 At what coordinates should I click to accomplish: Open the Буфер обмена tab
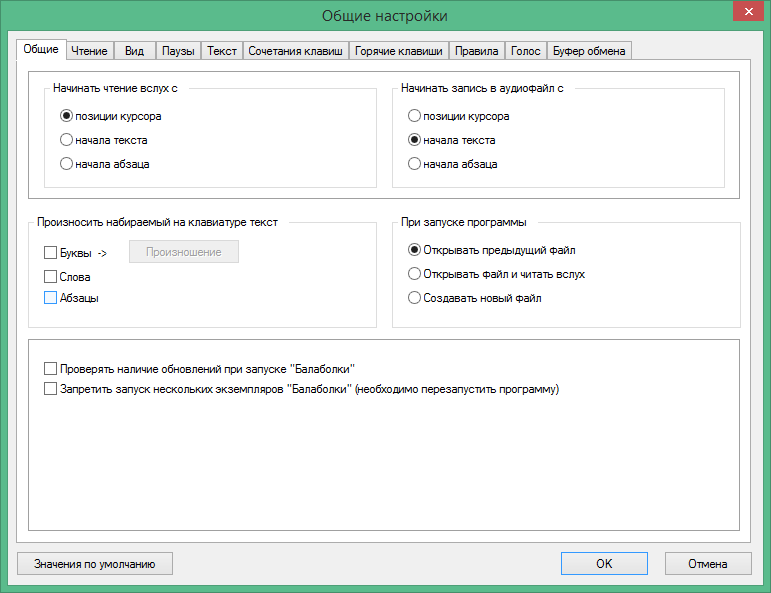tap(589, 50)
